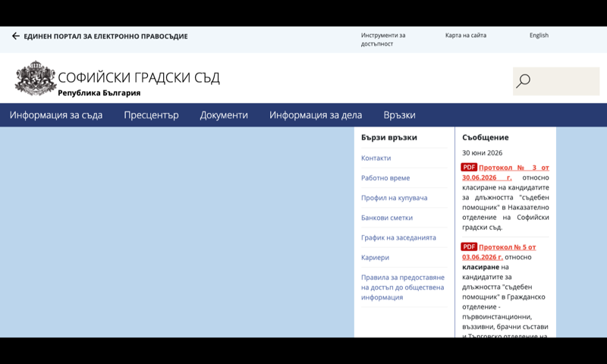Viewport: 607px width, 364px height.
Task: Open the Работно време quick link
Action: pos(385,178)
